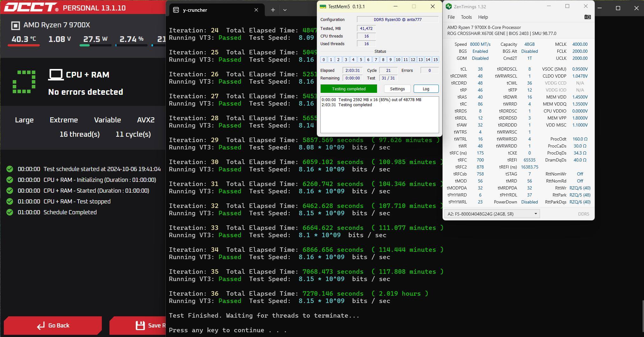Open the ZenTimings Tools menu

[466, 17]
